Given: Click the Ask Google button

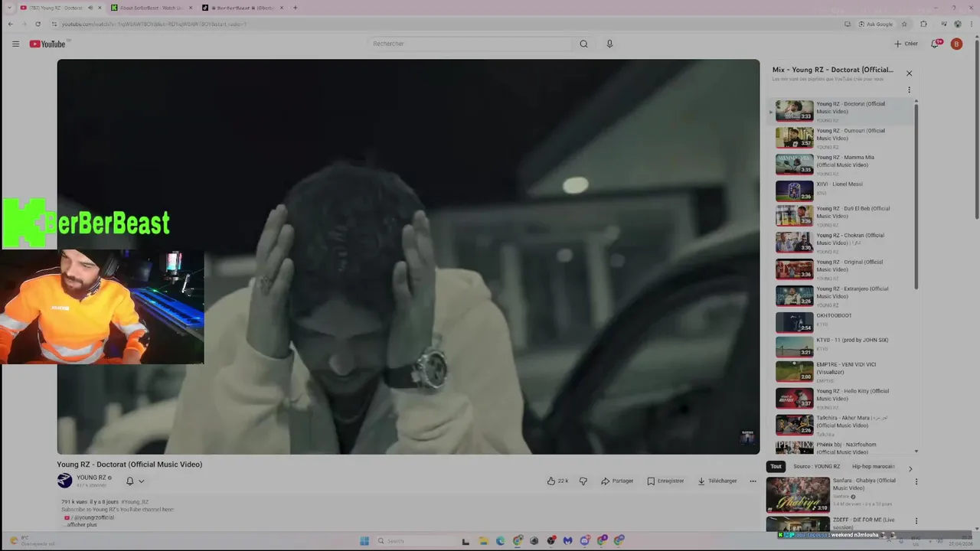Looking at the screenshot, I should 875,24.
